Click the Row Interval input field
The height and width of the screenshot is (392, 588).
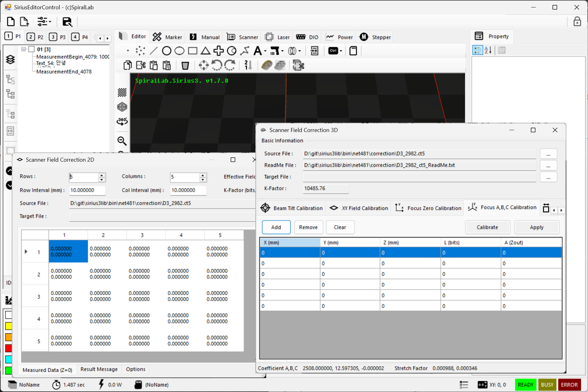87,190
